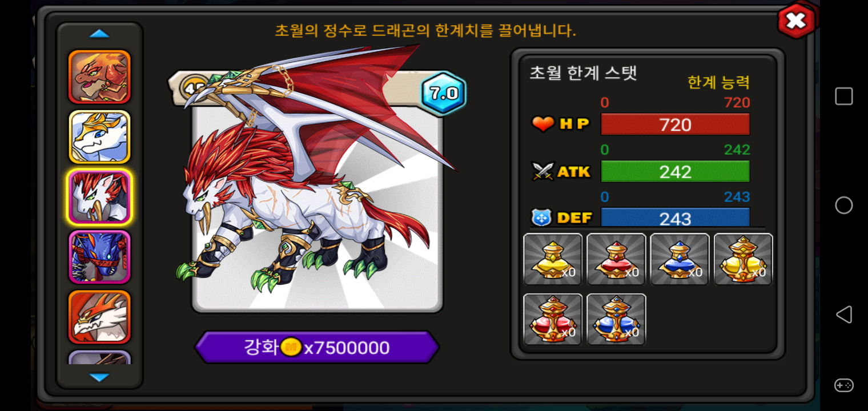Choose the blue armored dragon portrait

(99, 257)
